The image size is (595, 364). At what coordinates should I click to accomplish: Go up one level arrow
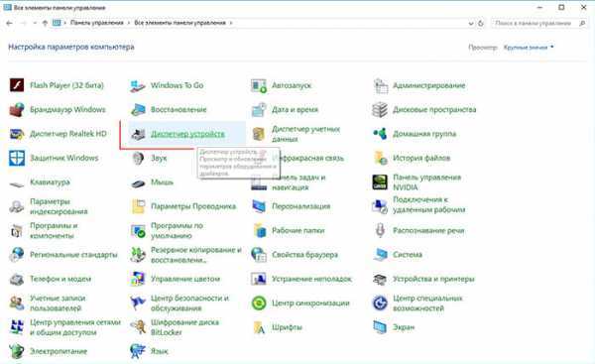click(45, 23)
